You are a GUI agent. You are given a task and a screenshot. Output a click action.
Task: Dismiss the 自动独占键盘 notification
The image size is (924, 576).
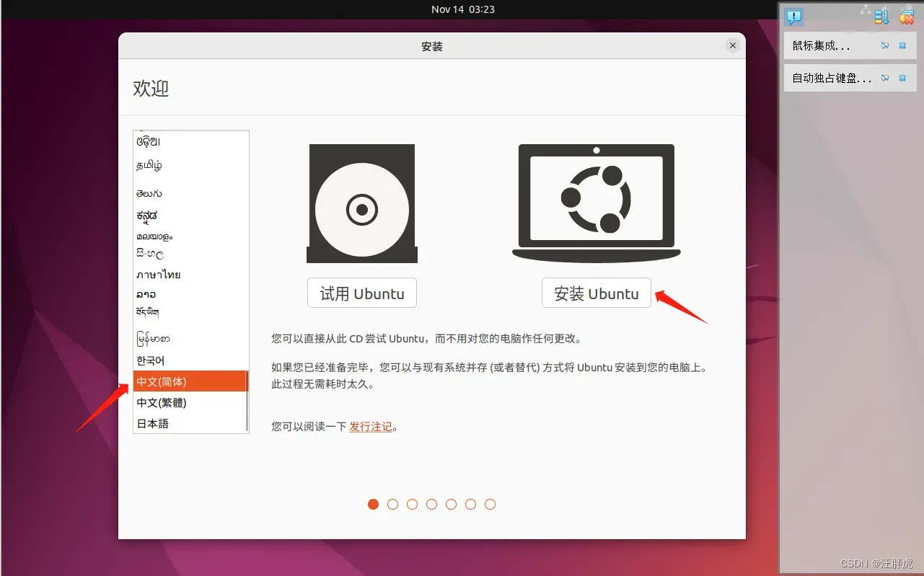[902, 78]
